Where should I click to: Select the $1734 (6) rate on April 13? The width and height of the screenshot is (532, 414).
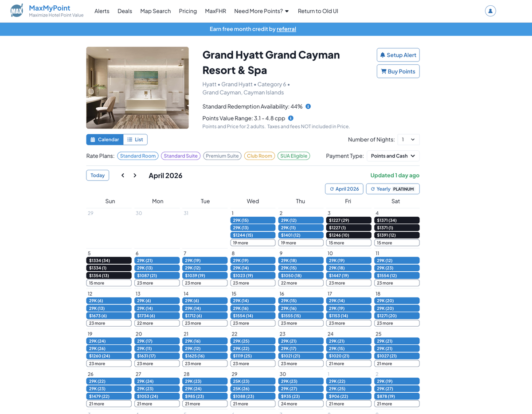pyautogui.click(x=157, y=316)
